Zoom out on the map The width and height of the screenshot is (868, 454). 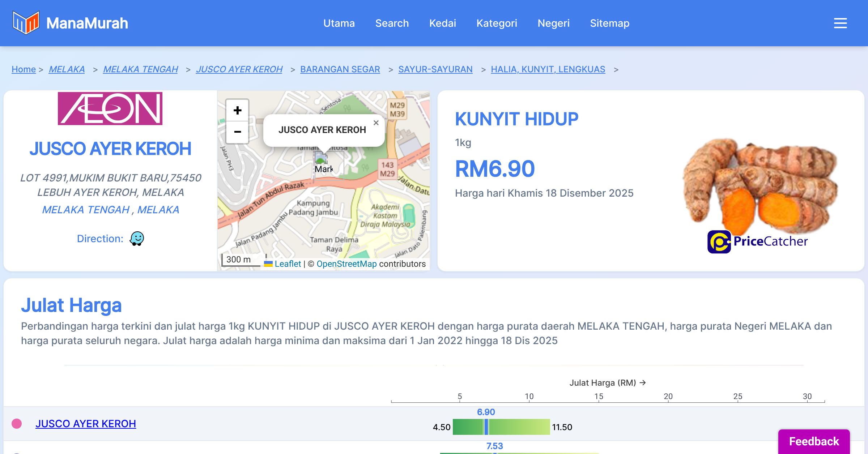(237, 132)
